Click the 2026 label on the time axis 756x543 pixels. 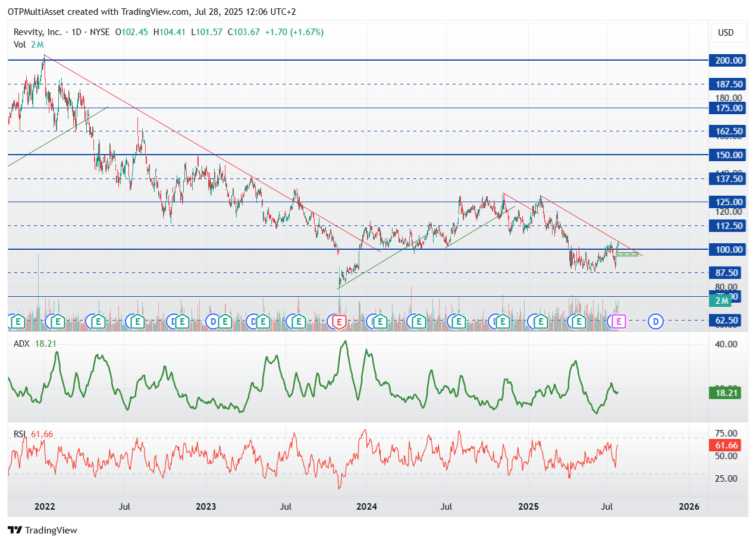click(x=689, y=507)
